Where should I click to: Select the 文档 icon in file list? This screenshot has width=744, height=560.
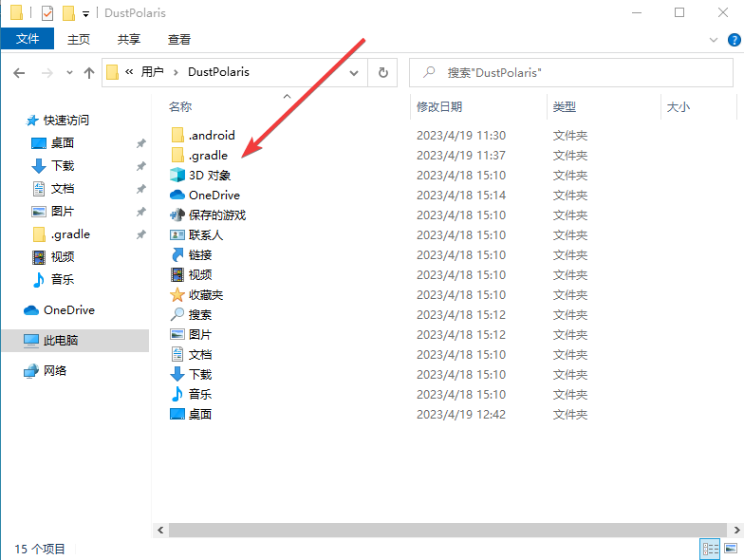[x=177, y=355]
